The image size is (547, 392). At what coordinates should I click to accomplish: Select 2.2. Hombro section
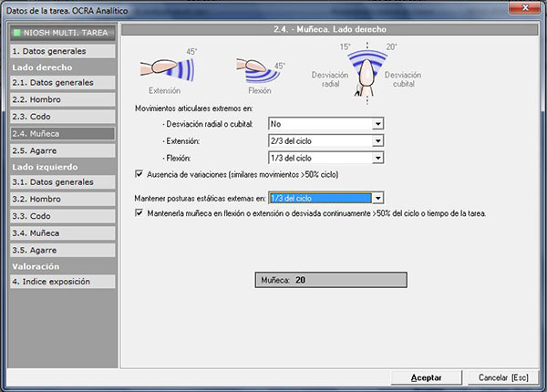[x=62, y=99]
